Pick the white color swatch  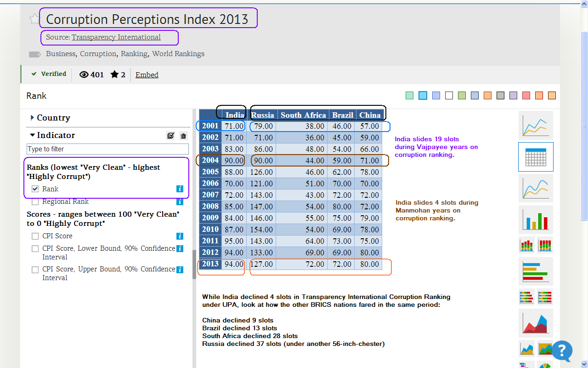(449, 96)
